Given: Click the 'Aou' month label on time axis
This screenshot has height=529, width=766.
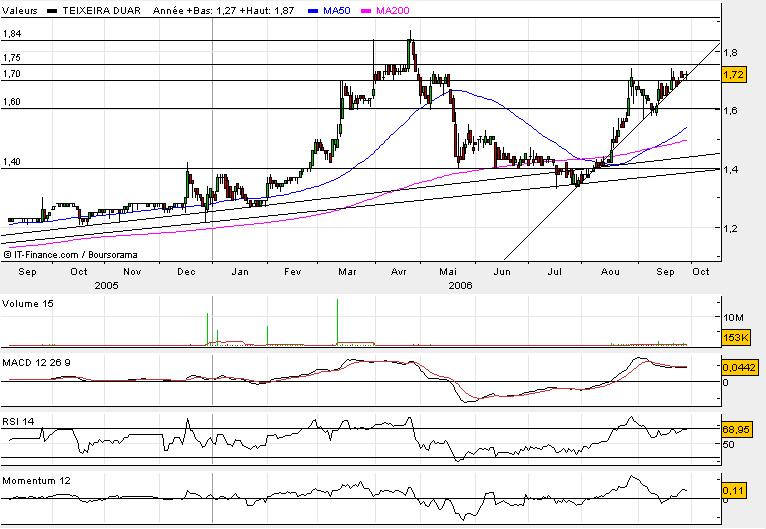Looking at the screenshot, I should click(610, 272).
